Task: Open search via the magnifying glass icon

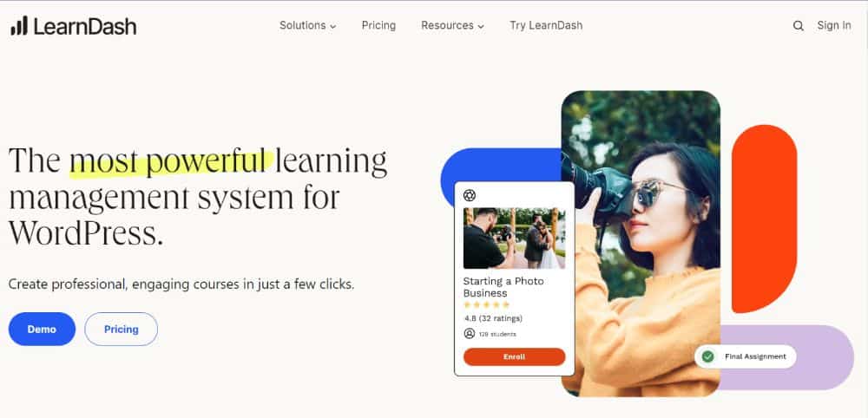Action: tap(799, 25)
